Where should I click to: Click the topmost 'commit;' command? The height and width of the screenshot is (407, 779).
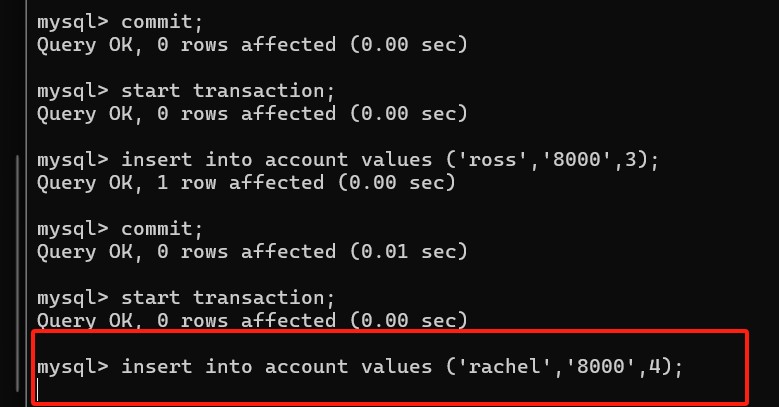coord(162,22)
